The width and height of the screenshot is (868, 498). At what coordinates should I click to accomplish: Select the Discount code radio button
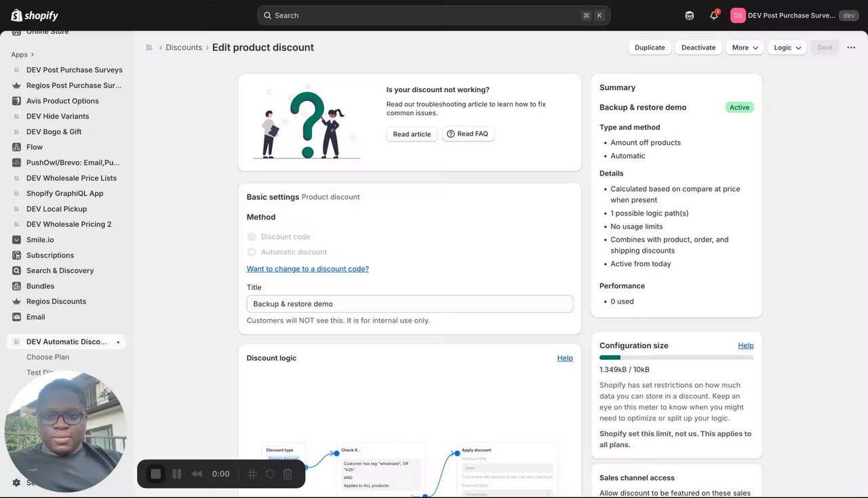[x=252, y=236]
